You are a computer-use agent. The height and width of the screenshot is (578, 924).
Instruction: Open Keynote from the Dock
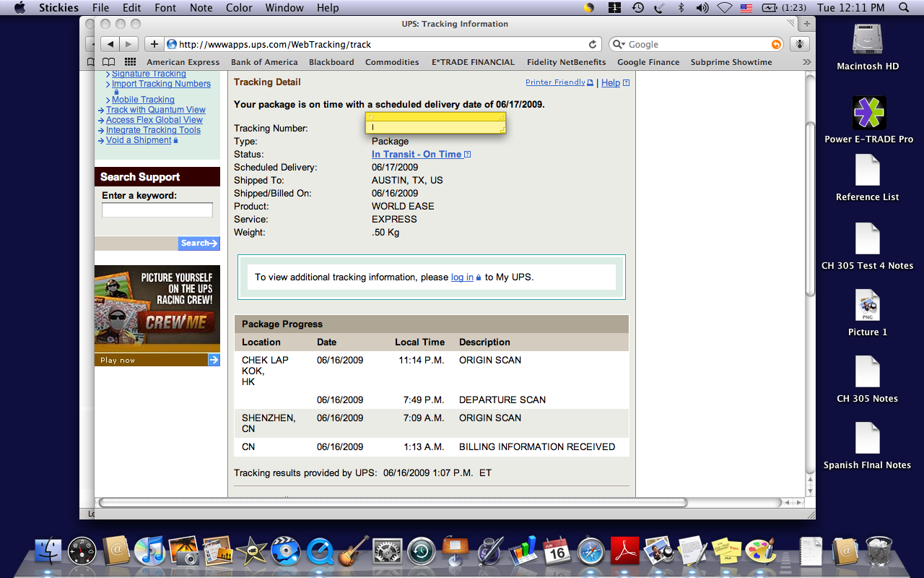[x=456, y=552]
